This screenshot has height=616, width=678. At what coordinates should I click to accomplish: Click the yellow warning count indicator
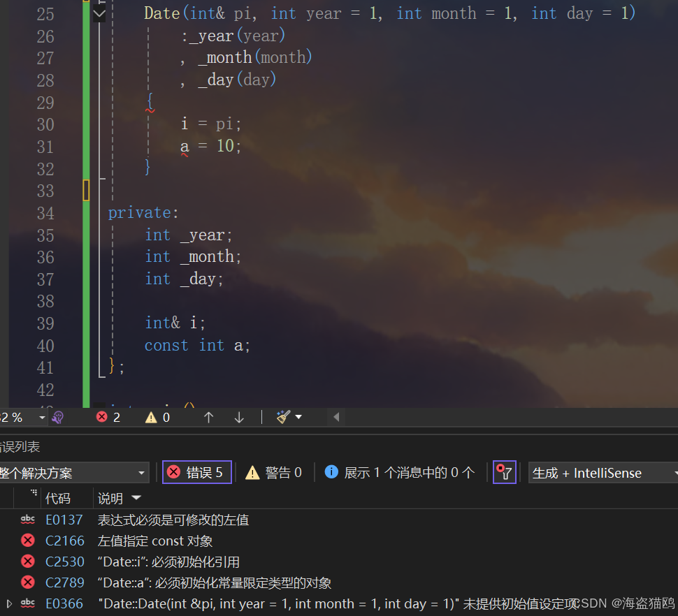[x=158, y=417]
